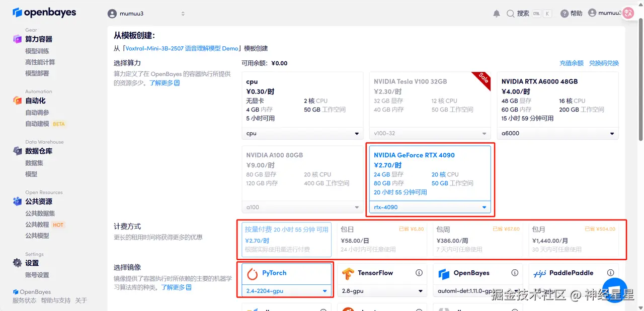Screen dimensions: 644x311
Task: Click the external link icon after 选择算力 了解更多
Action: click(177, 83)
